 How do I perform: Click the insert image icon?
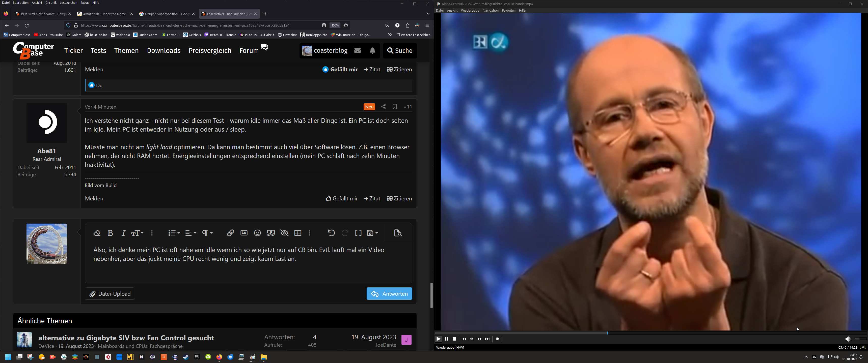tap(244, 233)
